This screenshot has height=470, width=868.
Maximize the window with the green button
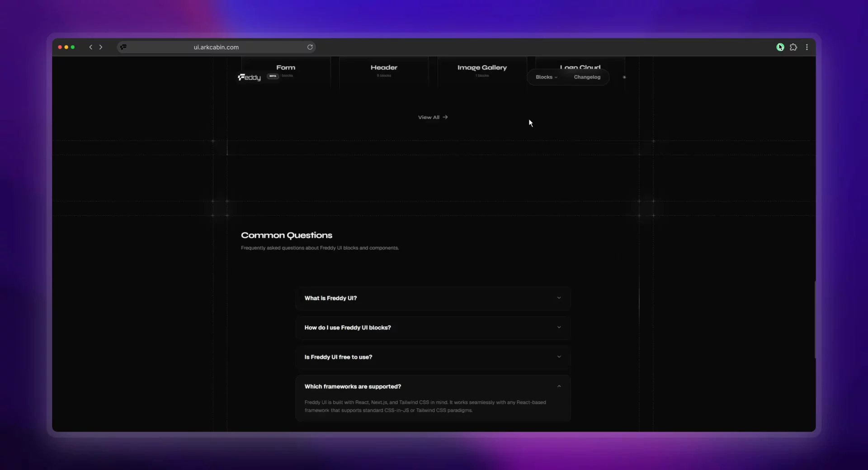point(73,47)
